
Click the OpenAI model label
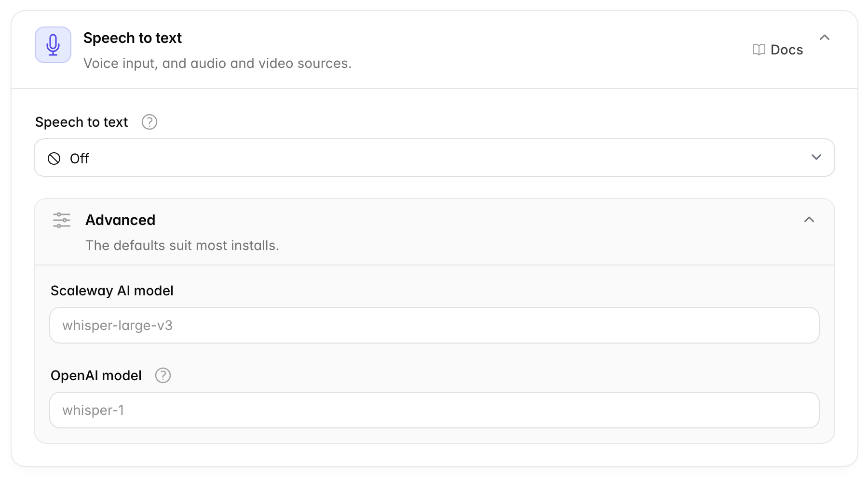96,375
